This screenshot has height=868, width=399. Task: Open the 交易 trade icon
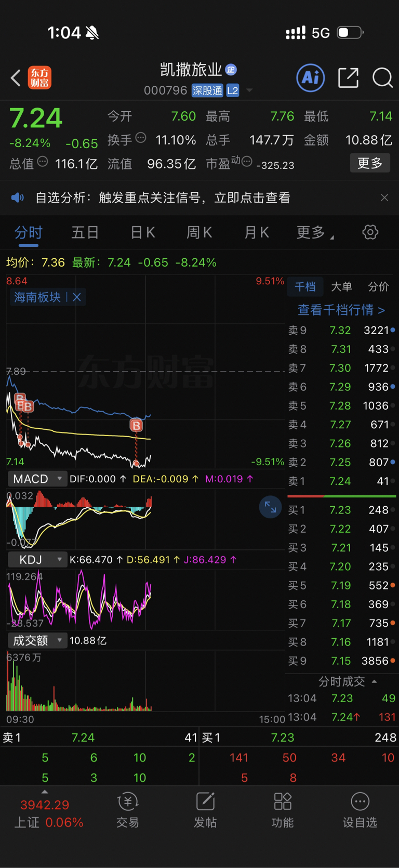click(128, 811)
